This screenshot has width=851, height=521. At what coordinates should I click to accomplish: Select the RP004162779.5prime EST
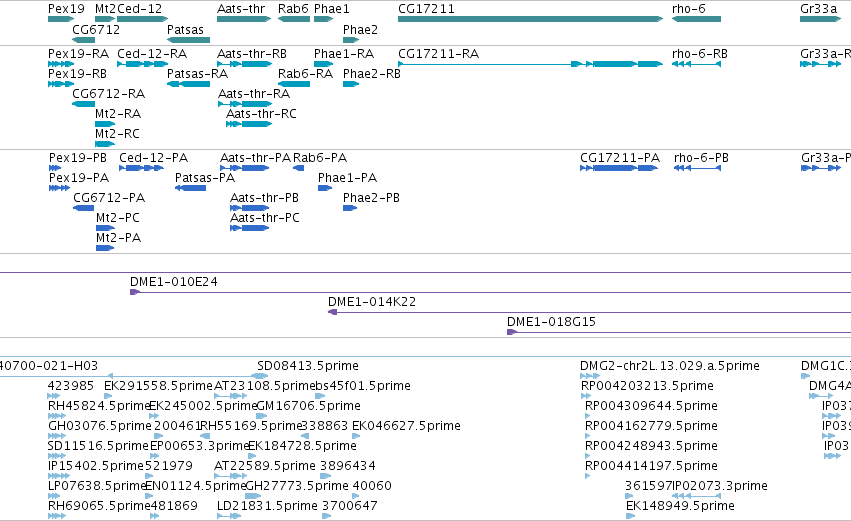pyautogui.click(x=588, y=436)
